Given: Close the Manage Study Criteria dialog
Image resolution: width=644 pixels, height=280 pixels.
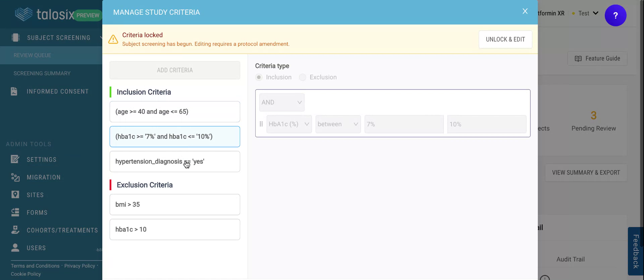Looking at the screenshot, I should [x=525, y=11].
